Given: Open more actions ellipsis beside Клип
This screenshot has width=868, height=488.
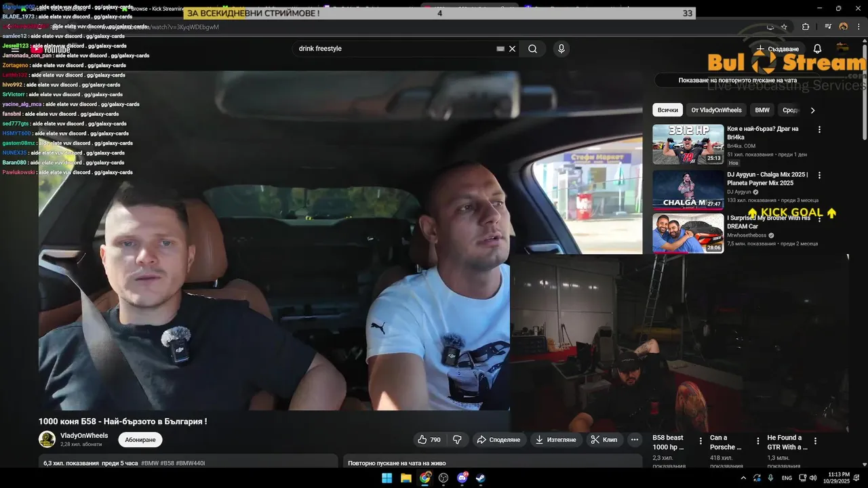Looking at the screenshot, I should (635, 440).
